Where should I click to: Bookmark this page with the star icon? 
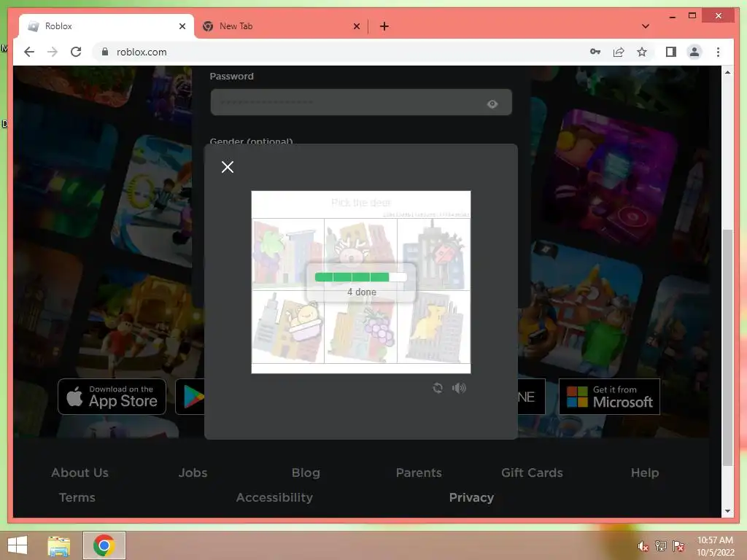pyautogui.click(x=642, y=52)
